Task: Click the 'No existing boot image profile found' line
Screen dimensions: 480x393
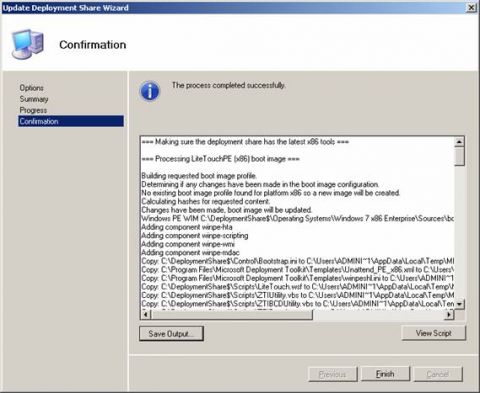Action: click(x=271, y=193)
